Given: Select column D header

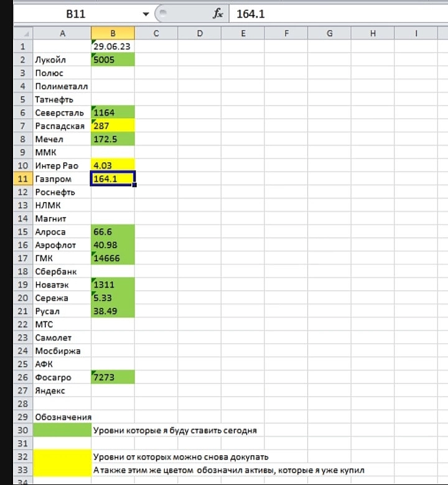Looking at the screenshot, I should pyautogui.click(x=200, y=33).
